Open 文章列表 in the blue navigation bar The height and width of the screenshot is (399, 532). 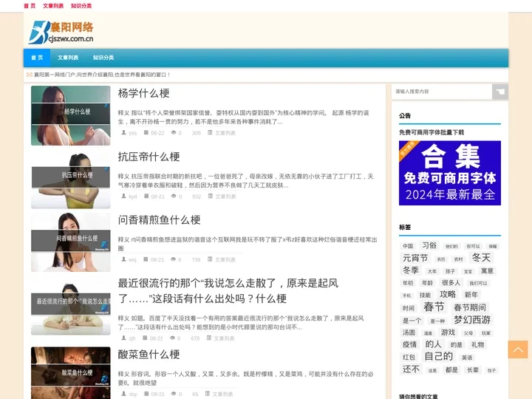(68, 58)
